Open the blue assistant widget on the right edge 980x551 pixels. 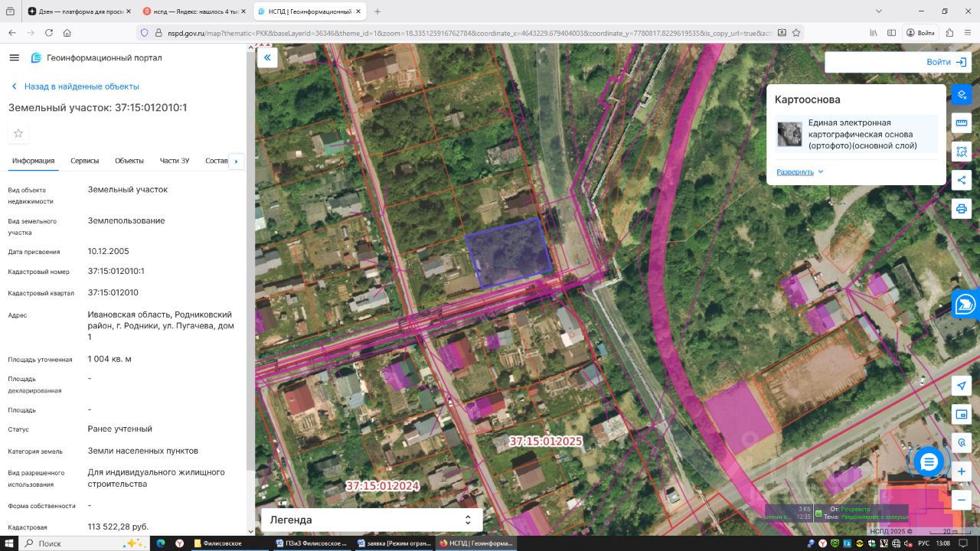click(965, 304)
